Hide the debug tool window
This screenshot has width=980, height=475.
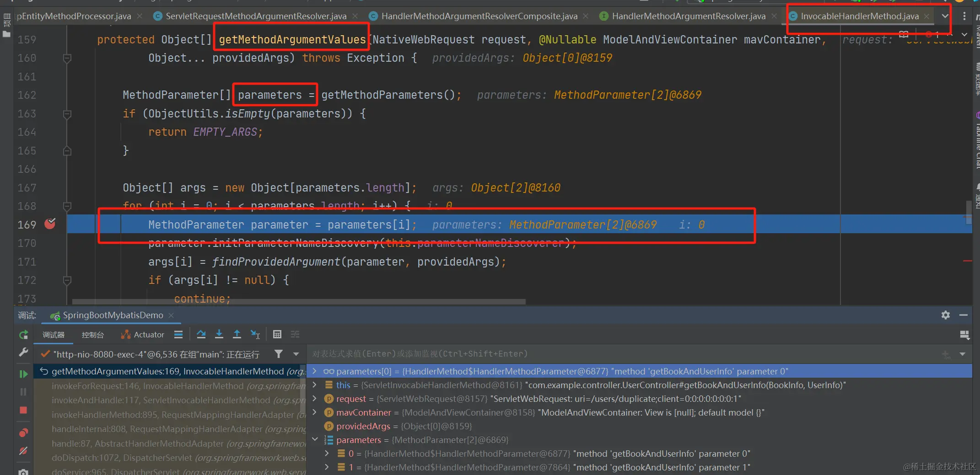coord(963,315)
